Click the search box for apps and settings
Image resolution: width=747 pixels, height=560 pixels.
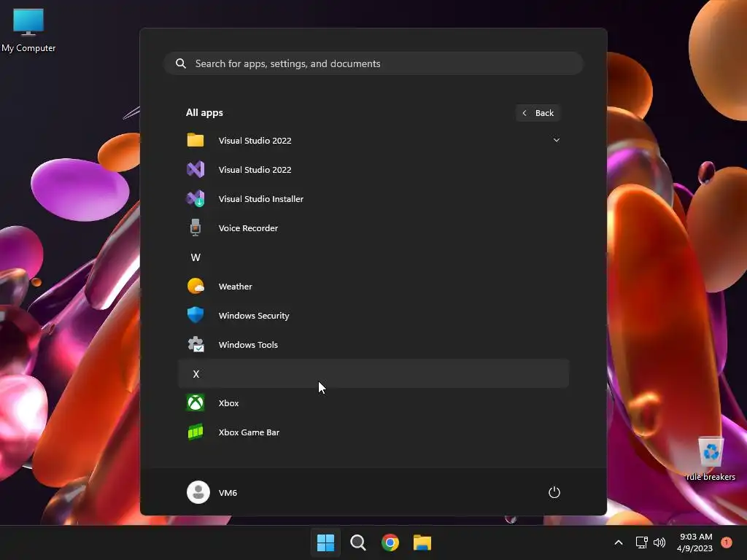point(373,63)
